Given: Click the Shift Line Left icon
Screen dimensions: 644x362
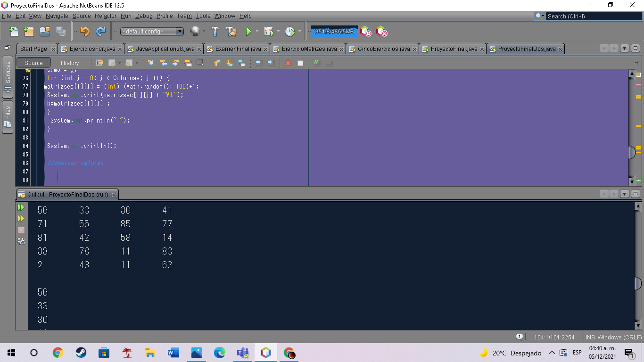Looking at the screenshot, I should click(x=258, y=63).
